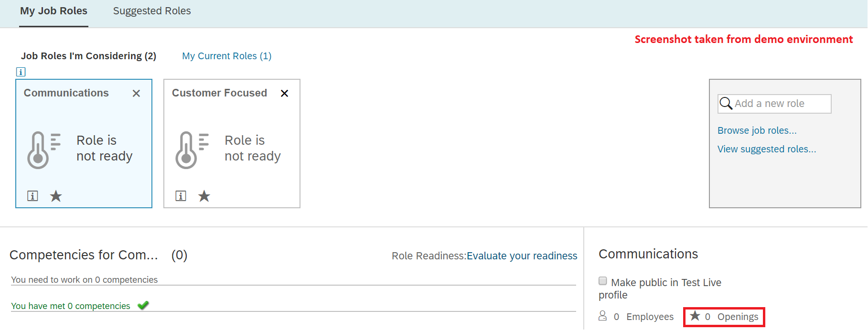
Task: Click the search magnifier icon
Action: tap(726, 103)
